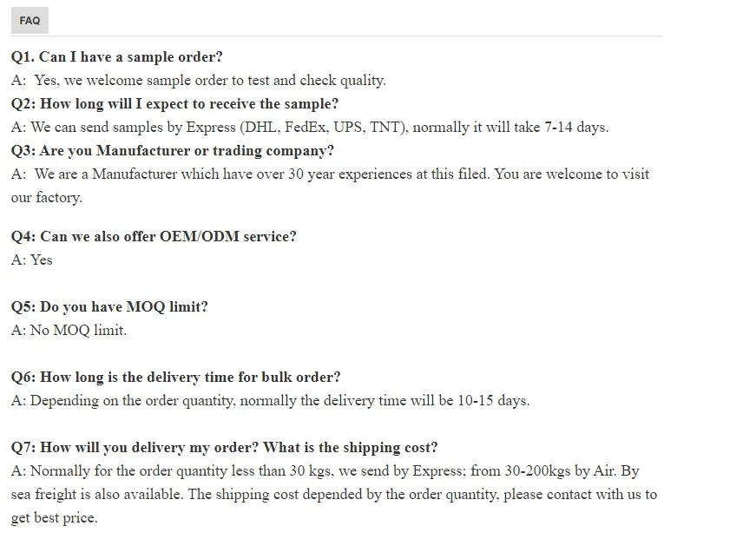
Task: Click the Q1 sample order question
Action: [x=117, y=57]
